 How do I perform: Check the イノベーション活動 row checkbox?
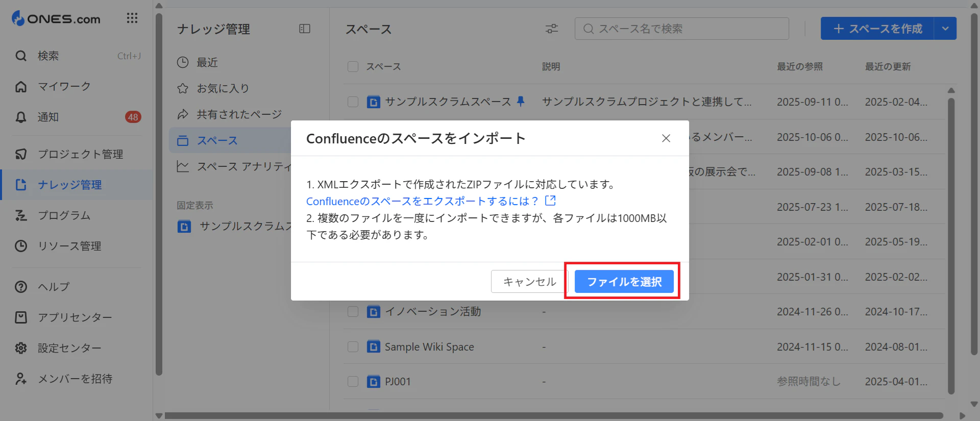coord(353,311)
